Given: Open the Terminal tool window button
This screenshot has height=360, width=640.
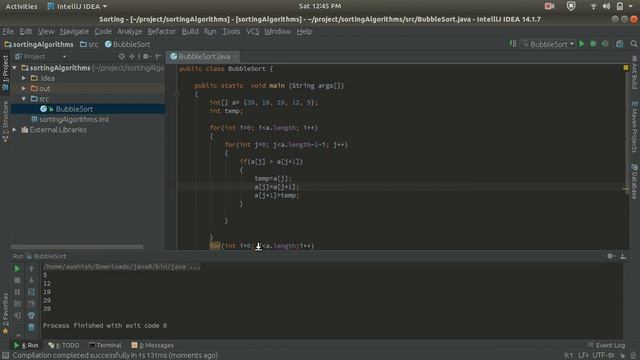Looking at the screenshot, I should (x=105, y=345).
